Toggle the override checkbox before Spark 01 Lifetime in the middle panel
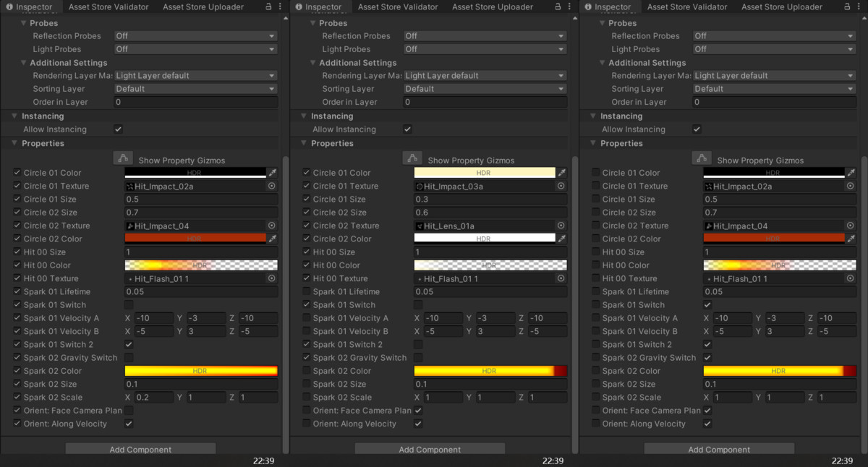868x467 pixels. pos(307,291)
